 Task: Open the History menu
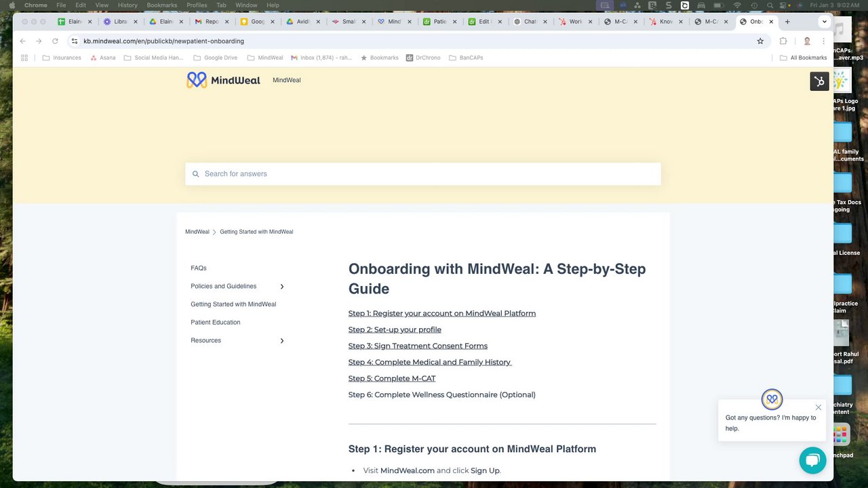pyautogui.click(x=127, y=5)
